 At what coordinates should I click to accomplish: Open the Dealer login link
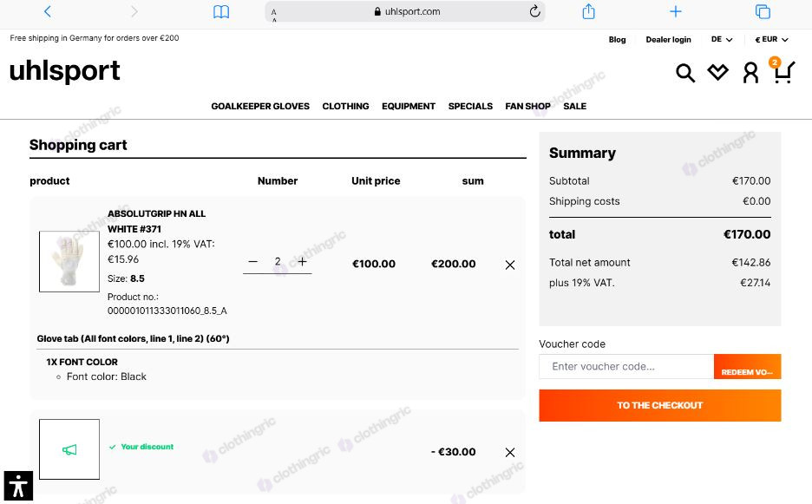[x=668, y=39]
